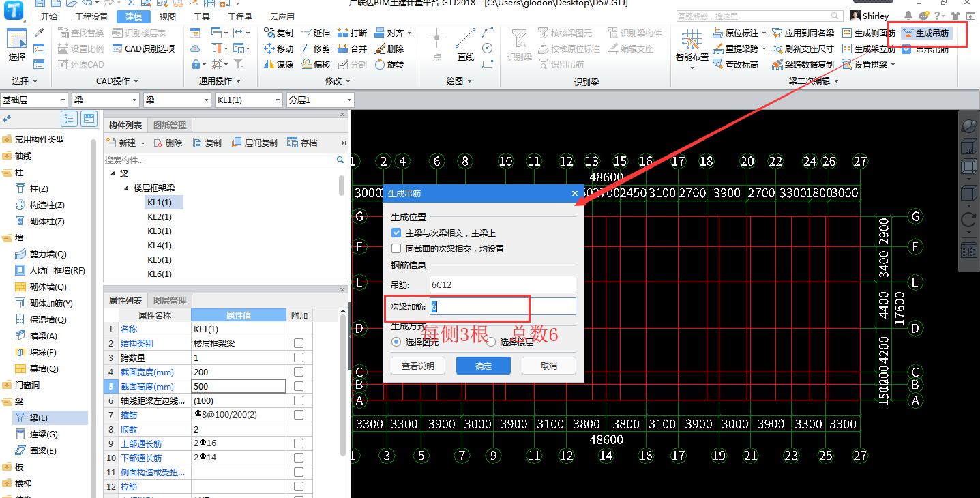Click the 次梁加筋 input field
This screenshot has width=980, height=498.
[x=502, y=306]
